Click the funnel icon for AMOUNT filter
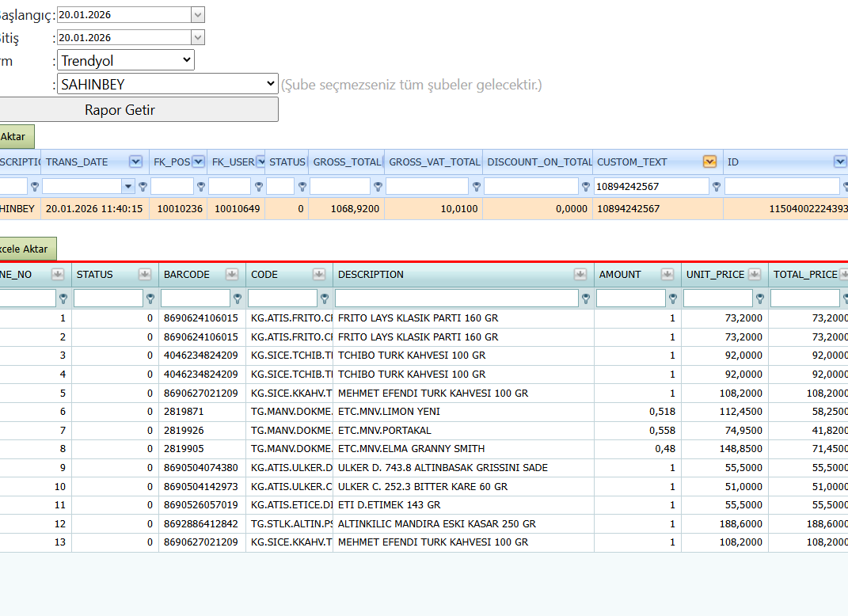This screenshot has height=616, width=848. 673,298
